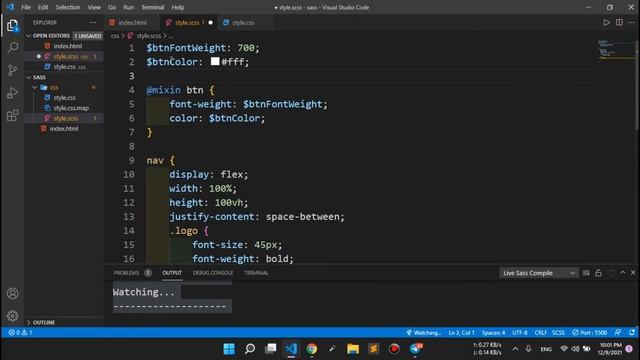Open the View menu
The height and width of the screenshot is (360, 640).
tap(94, 7)
